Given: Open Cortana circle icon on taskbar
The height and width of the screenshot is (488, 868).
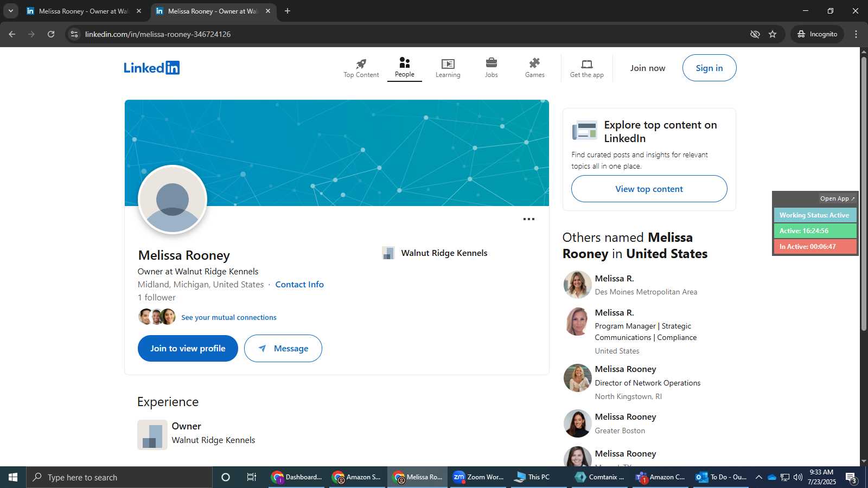Looking at the screenshot, I should click(x=226, y=477).
